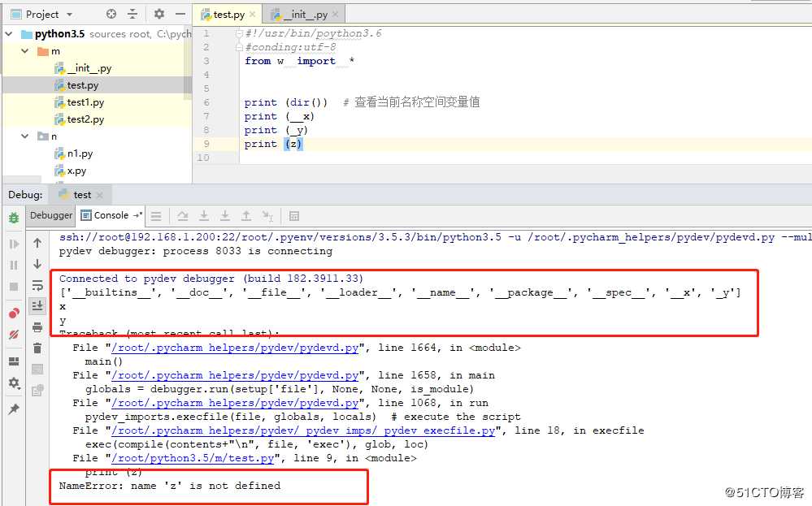The image size is (812, 506).
Task: Toggle soft-wrap in console
Action: pos(37,285)
